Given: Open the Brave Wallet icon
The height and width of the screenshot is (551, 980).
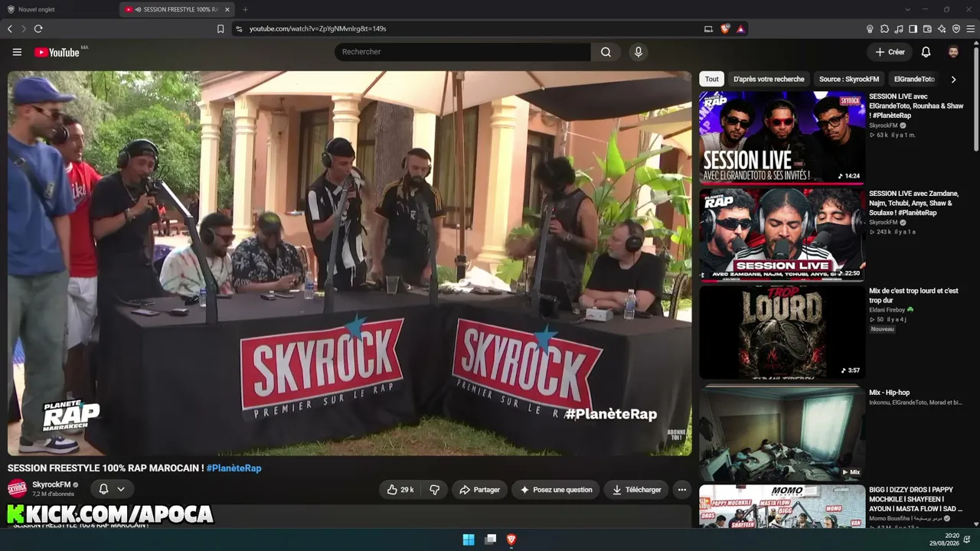Looking at the screenshot, I should [x=927, y=29].
